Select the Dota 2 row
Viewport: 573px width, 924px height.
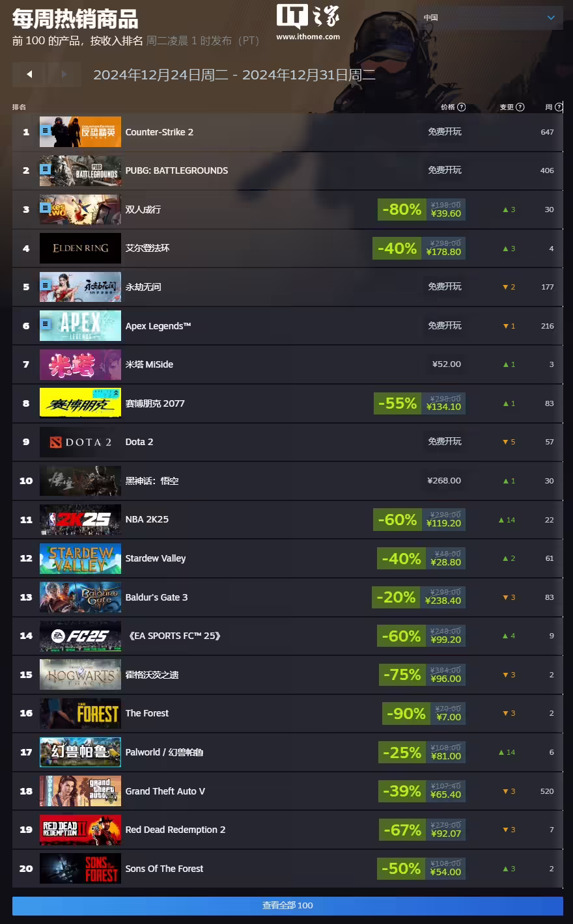[x=288, y=442]
